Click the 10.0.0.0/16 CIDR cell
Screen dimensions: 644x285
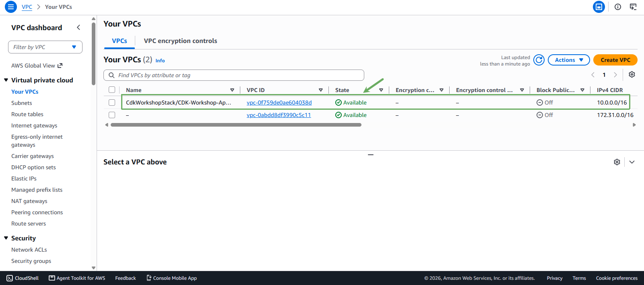pyautogui.click(x=612, y=103)
